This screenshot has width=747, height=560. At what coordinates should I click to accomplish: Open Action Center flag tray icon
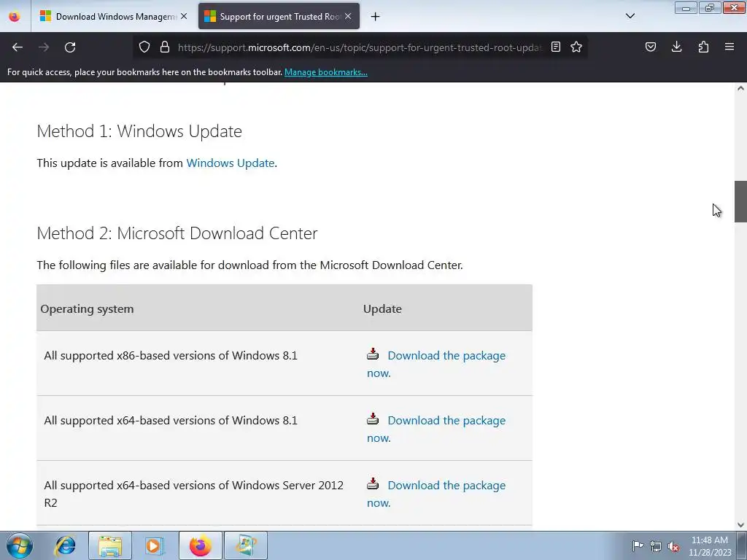[638, 545]
